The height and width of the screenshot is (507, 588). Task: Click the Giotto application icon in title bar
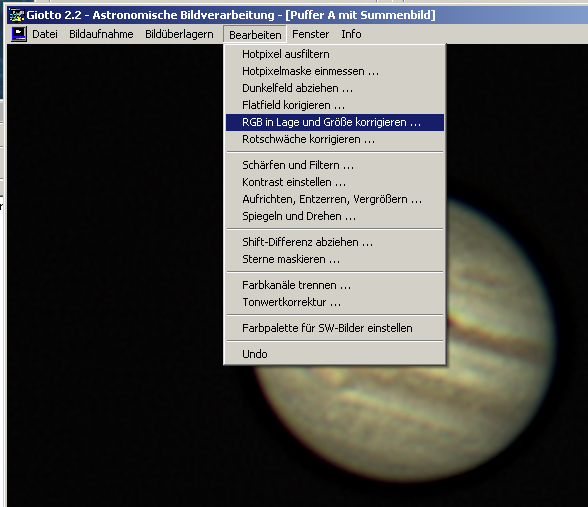point(16,15)
